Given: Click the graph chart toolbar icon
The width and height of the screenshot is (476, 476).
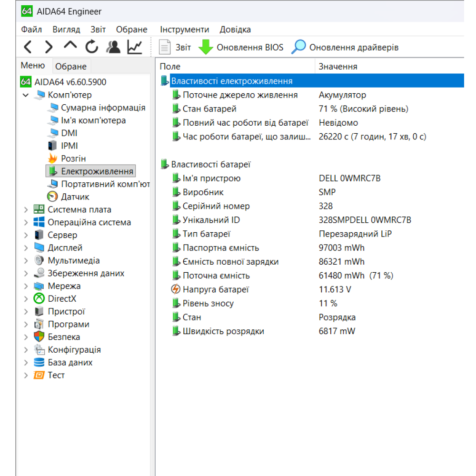Looking at the screenshot, I should click(x=135, y=46).
